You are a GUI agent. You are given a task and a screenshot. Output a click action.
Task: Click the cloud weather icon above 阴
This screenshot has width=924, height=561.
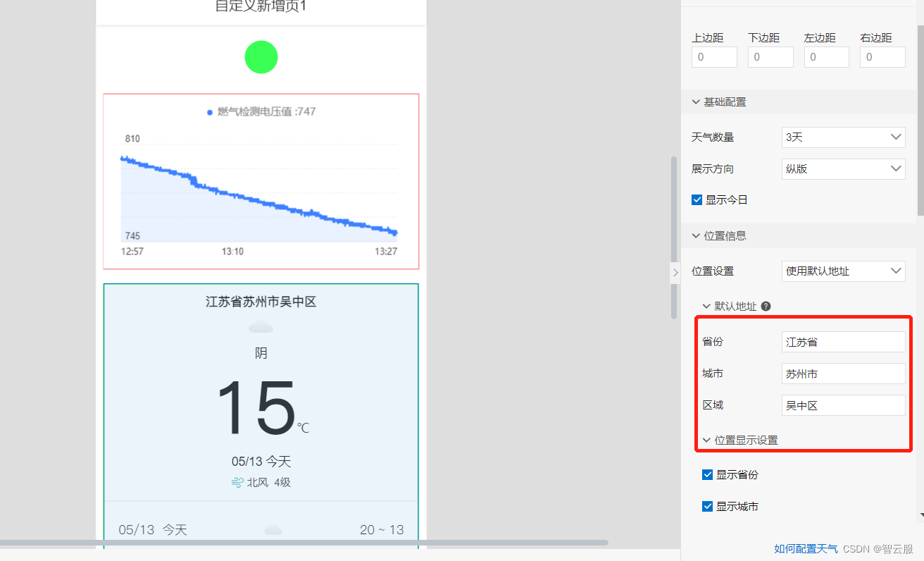click(261, 327)
